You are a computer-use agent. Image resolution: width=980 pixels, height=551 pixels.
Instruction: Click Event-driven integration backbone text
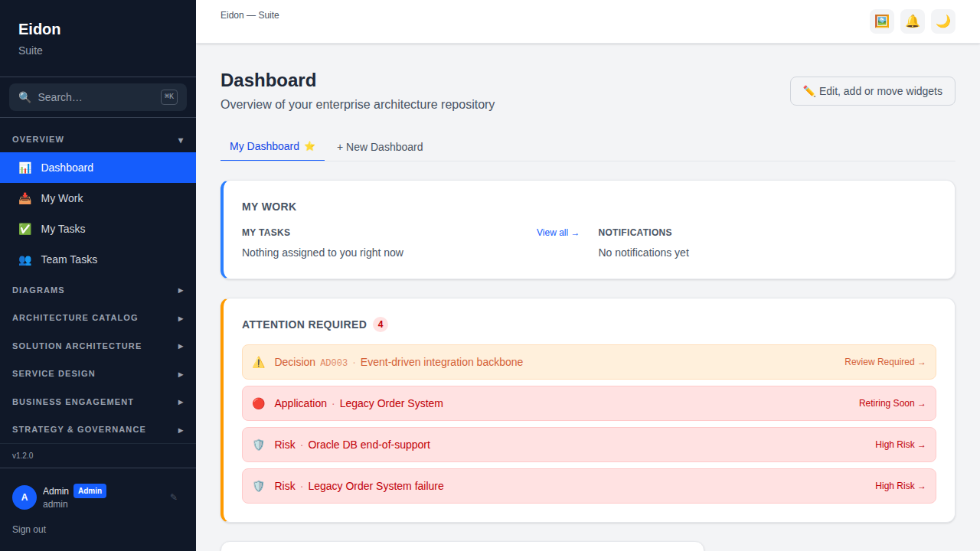click(442, 362)
